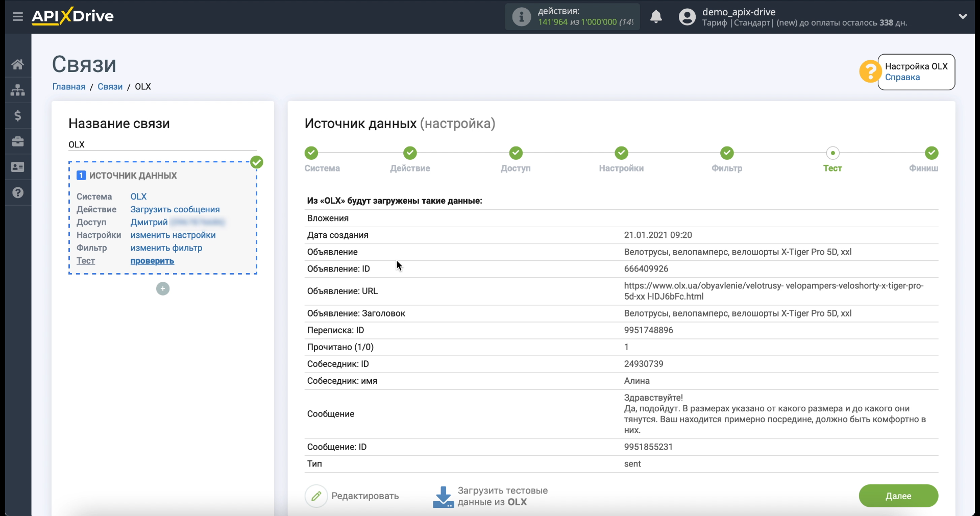Click the Тест label in source block
980x516 pixels.
click(x=86, y=261)
